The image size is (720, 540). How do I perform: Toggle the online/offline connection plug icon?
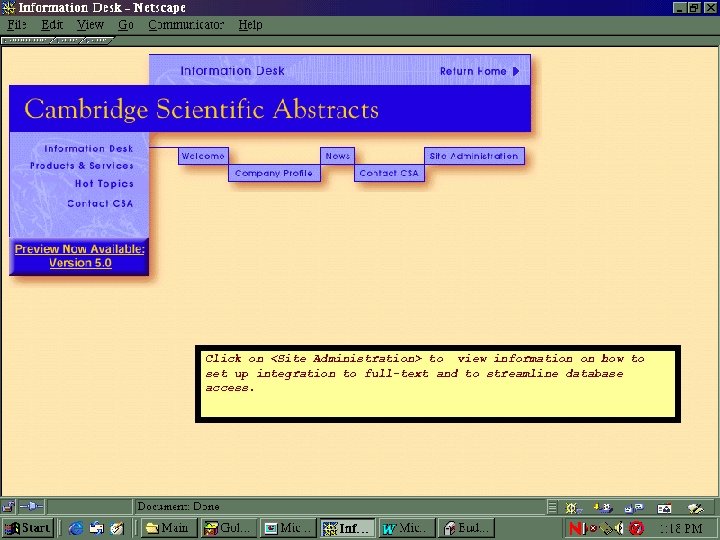(x=32, y=506)
